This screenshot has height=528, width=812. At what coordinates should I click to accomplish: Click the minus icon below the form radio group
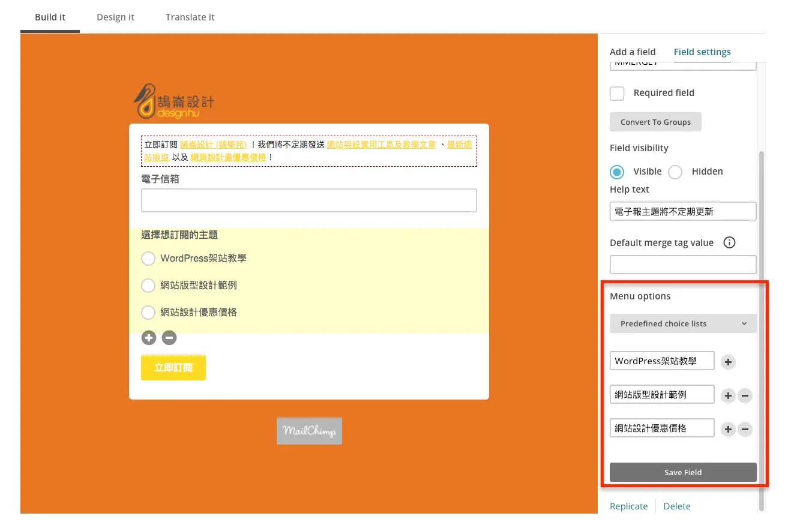point(169,338)
